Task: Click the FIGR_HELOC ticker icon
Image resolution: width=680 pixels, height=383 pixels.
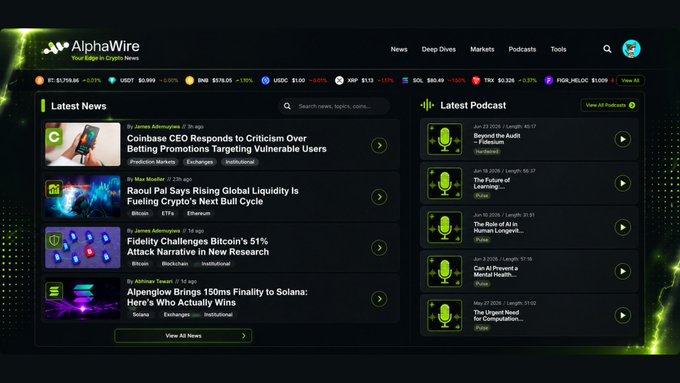Action: point(549,80)
